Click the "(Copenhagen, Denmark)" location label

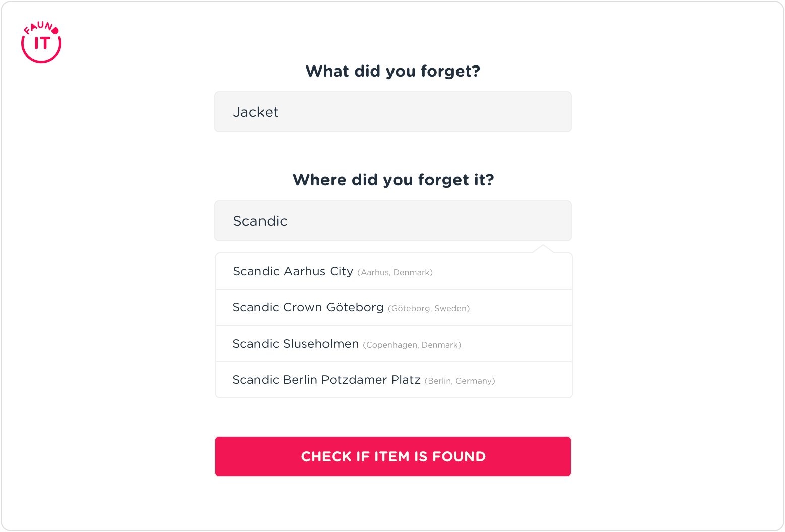[x=412, y=345]
